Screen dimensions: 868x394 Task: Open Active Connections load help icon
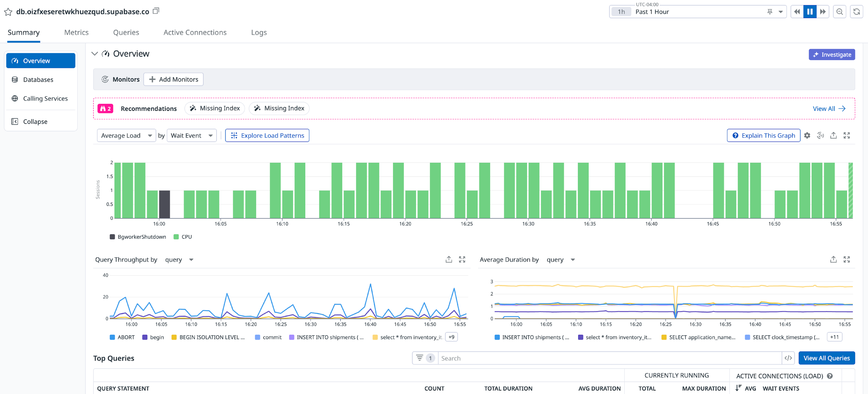[830, 376]
